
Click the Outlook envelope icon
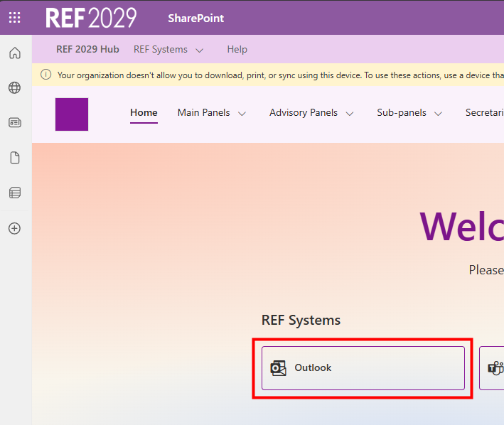[279, 368]
